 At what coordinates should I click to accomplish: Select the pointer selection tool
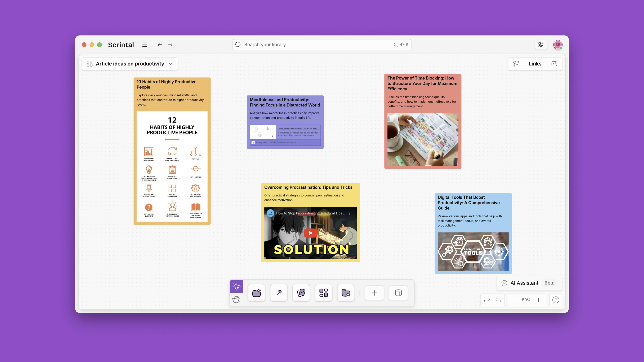[x=236, y=286]
